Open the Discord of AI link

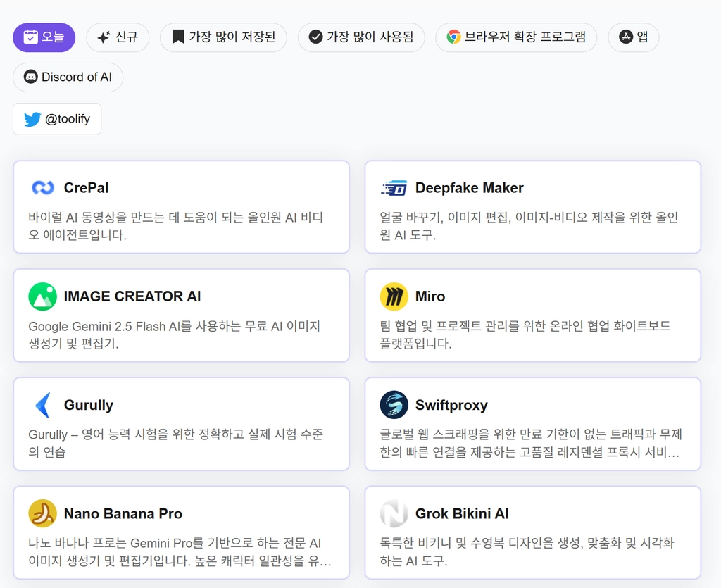(68, 77)
